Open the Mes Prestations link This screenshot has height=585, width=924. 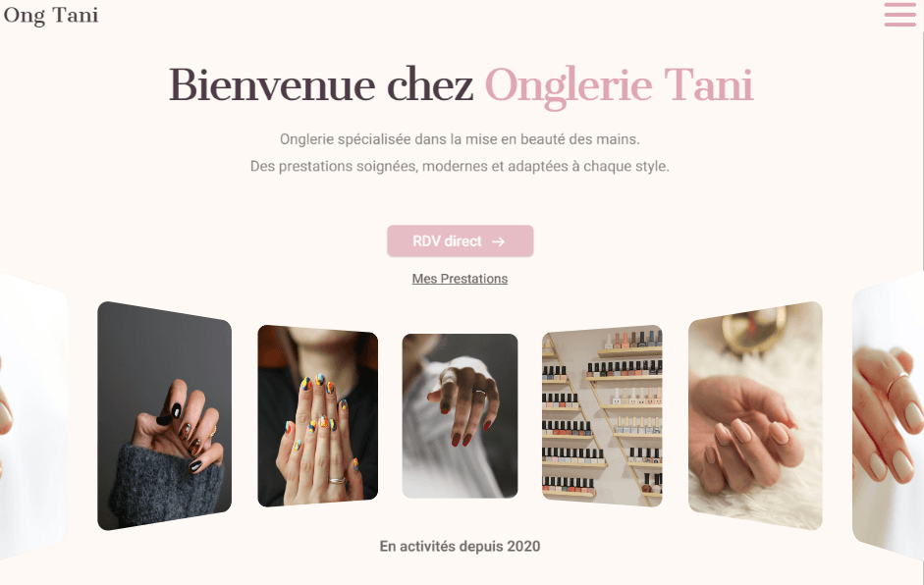460,279
